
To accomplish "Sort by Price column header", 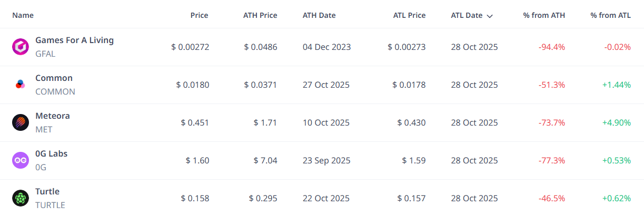I will 199,15.
